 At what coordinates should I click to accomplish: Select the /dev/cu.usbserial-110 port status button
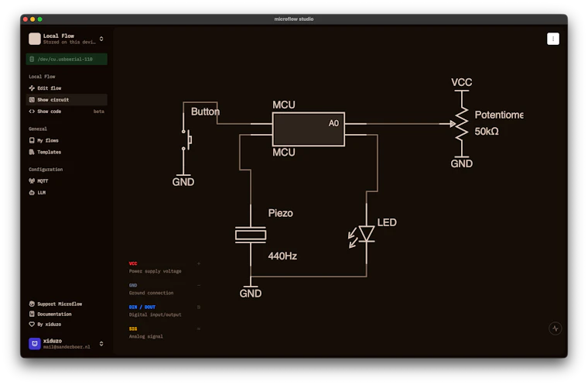67,59
